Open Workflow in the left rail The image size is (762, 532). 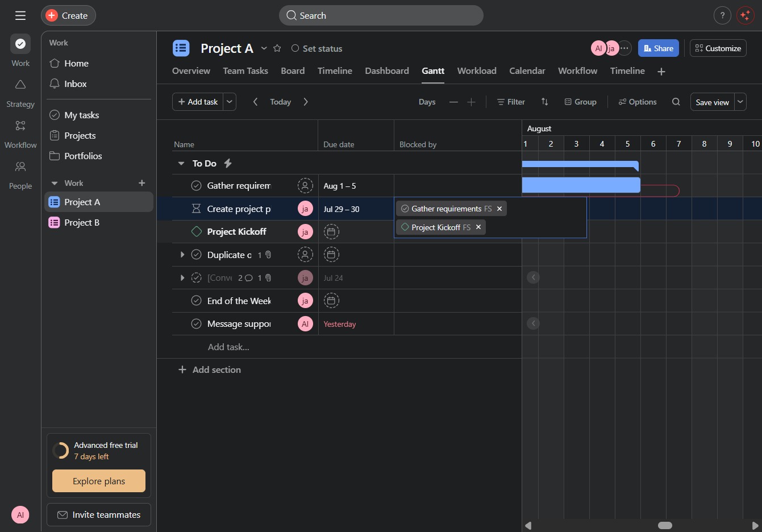[x=20, y=134]
